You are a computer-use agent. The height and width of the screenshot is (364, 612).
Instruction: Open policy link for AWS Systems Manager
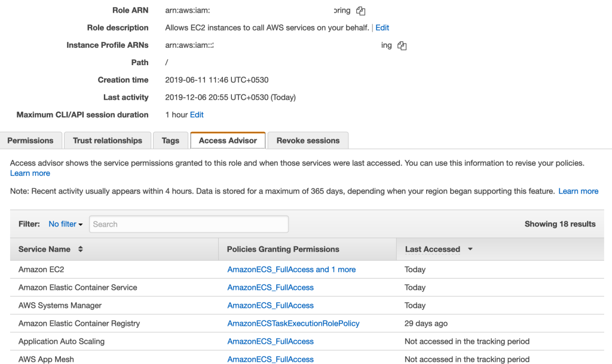coord(270,305)
